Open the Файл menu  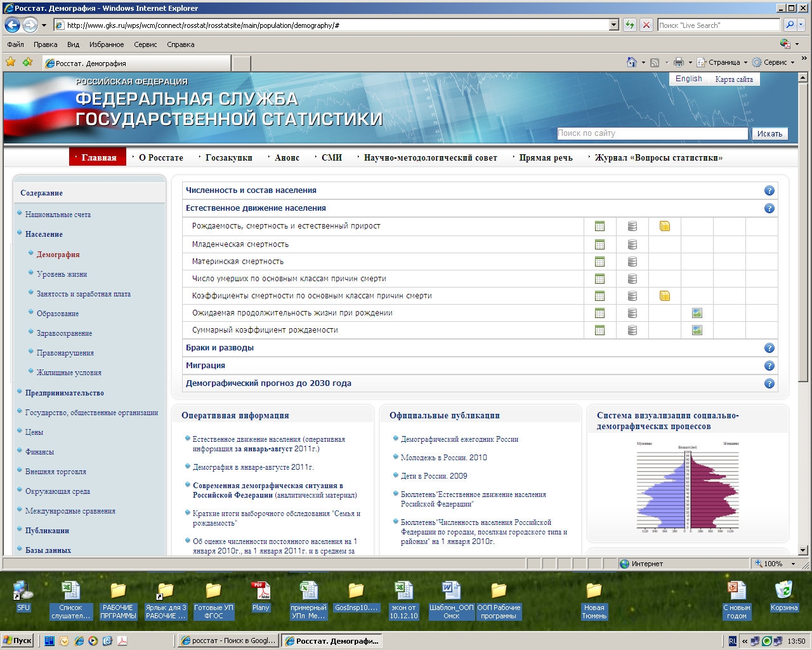16,44
